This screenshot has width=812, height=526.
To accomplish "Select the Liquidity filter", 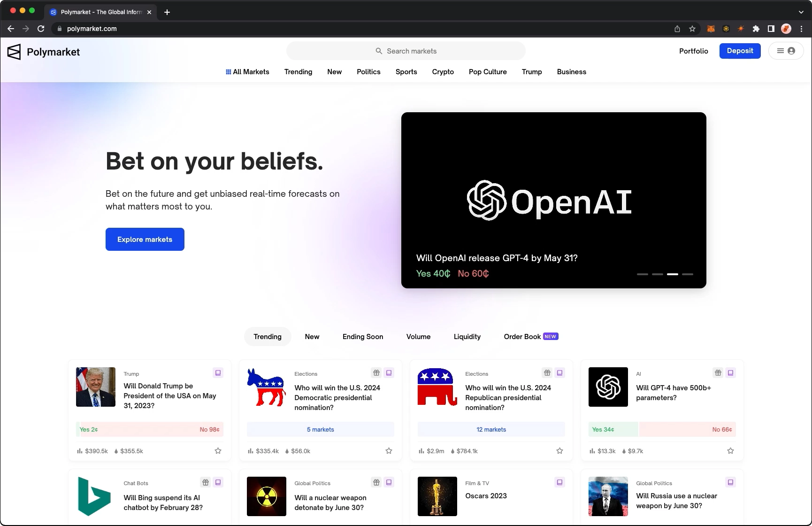I will click(467, 337).
